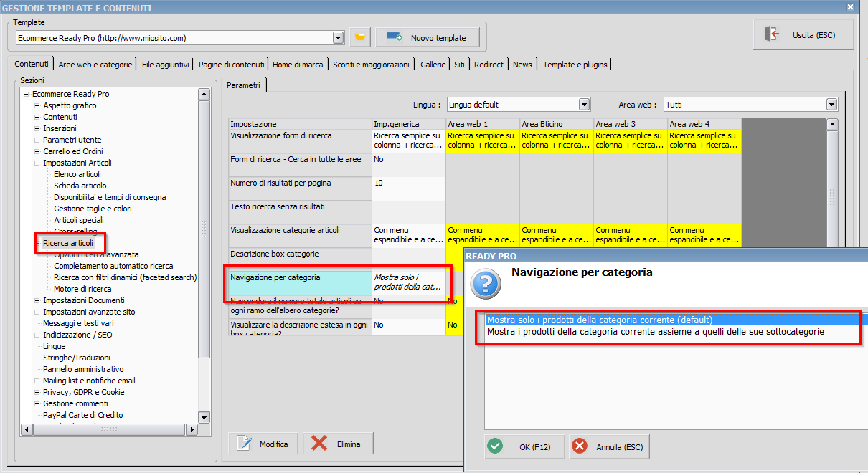Expand the Mailing list e notifiche email node
Image resolution: width=868 pixels, height=473 pixels.
point(37,381)
